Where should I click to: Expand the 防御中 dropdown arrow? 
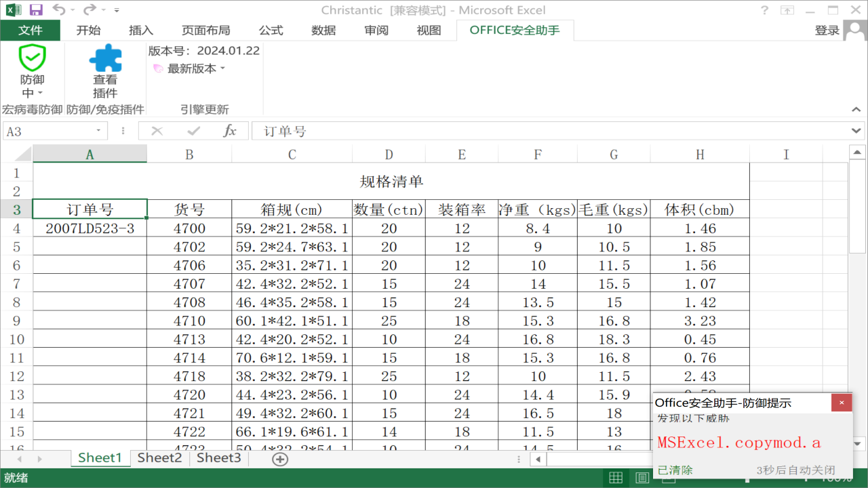39,92
